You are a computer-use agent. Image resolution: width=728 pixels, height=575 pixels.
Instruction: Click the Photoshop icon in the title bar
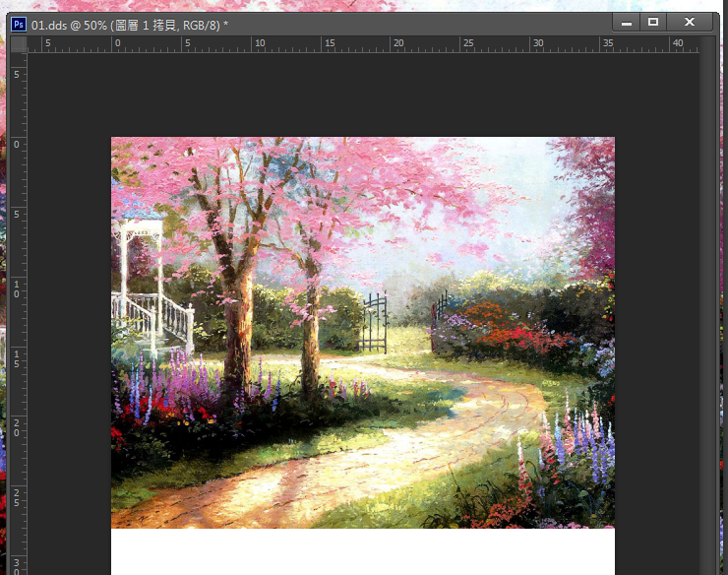pos(19,24)
